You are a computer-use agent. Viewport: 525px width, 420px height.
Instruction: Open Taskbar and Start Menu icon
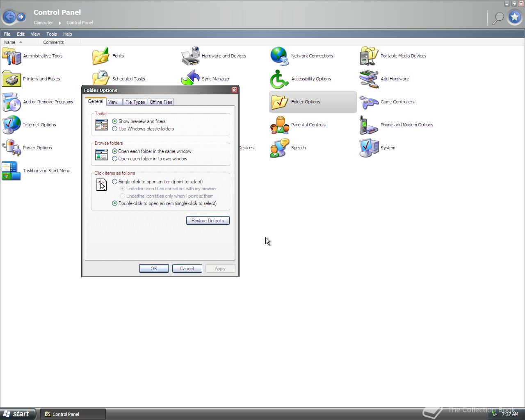click(x=11, y=171)
